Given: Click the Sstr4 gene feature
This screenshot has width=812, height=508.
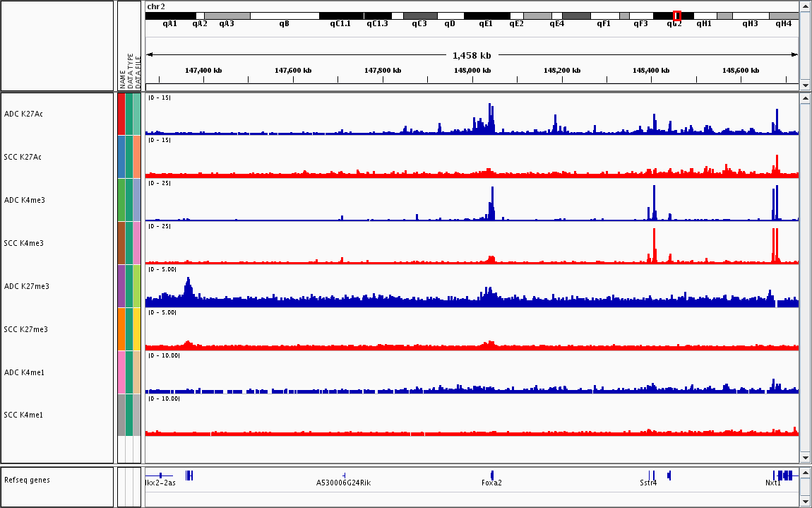Looking at the screenshot, I should point(652,475).
